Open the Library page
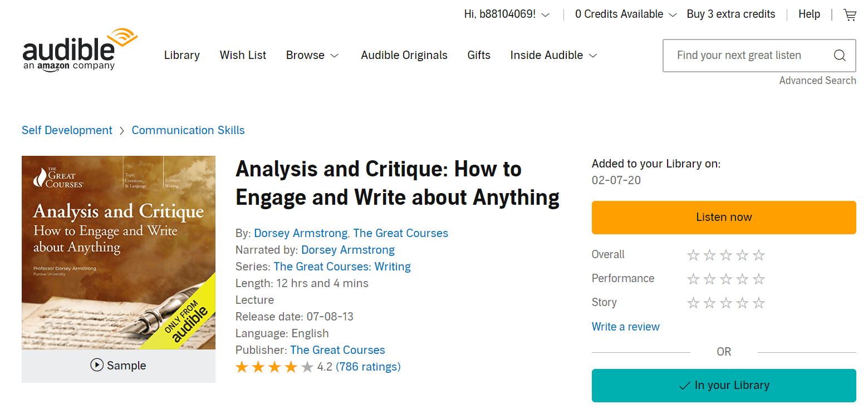Viewport: 868px width, 414px height. coord(182,55)
